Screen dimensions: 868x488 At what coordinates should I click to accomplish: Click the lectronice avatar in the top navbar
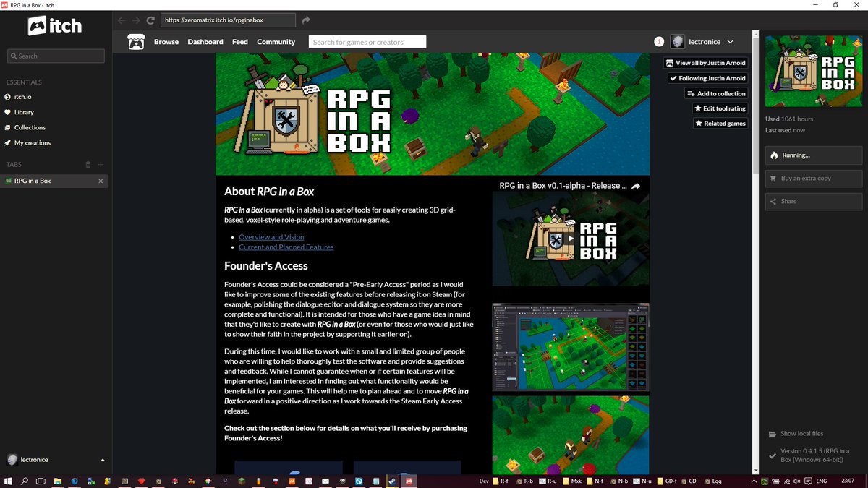678,42
